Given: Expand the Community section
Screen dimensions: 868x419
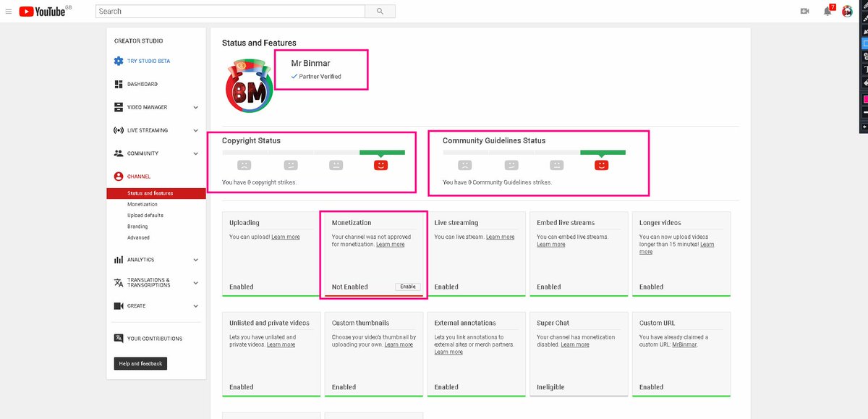Looking at the screenshot, I should click(196, 153).
